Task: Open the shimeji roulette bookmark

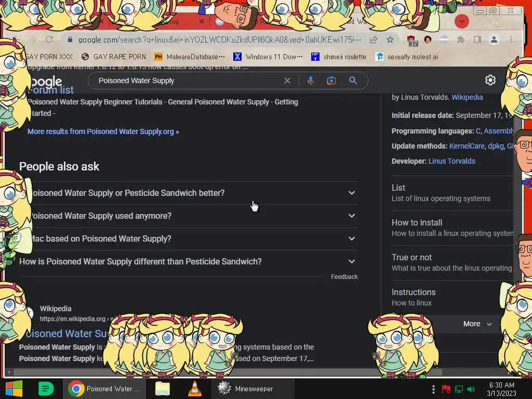Action: (339, 57)
